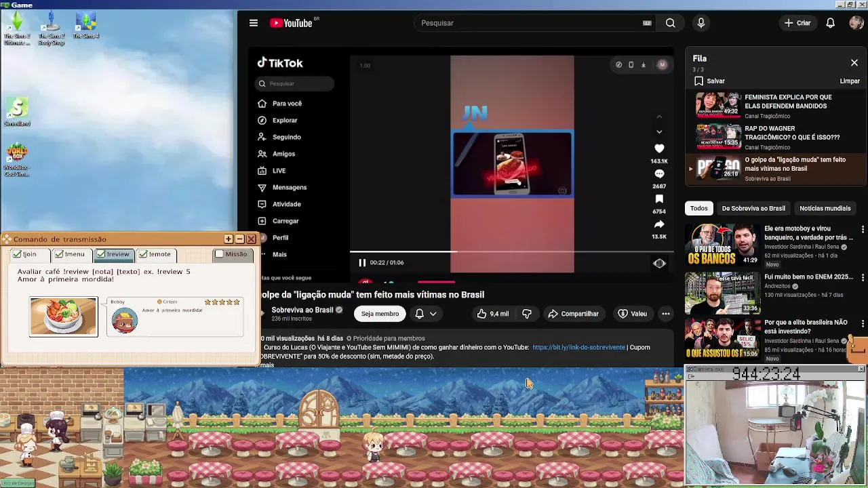Open options for Ele era motoboy video

[863, 229]
